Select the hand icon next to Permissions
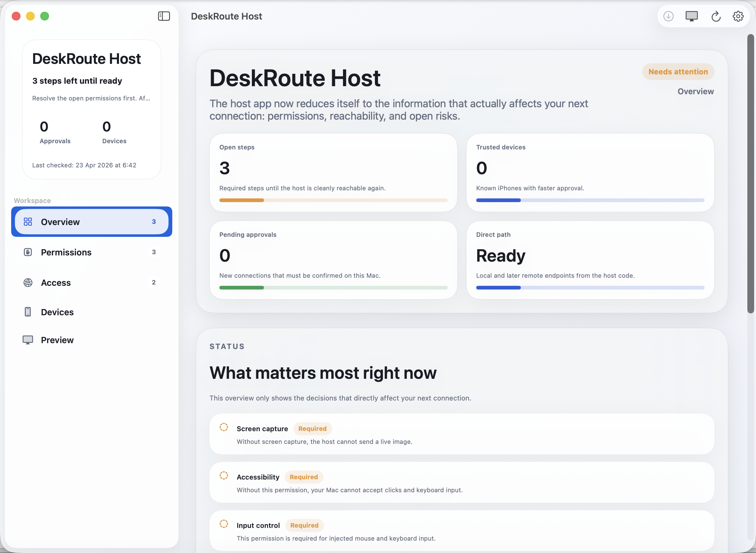Viewport: 756px width, 553px height. pos(28,252)
